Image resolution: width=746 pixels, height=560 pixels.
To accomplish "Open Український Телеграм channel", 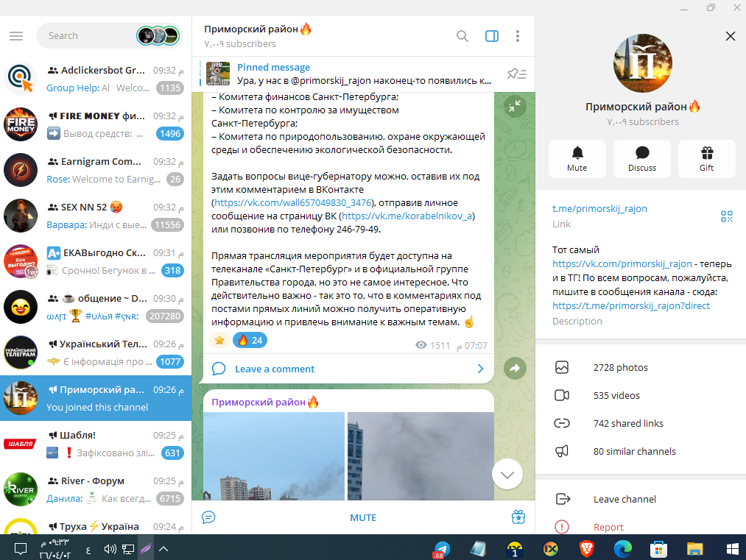I will point(96,352).
